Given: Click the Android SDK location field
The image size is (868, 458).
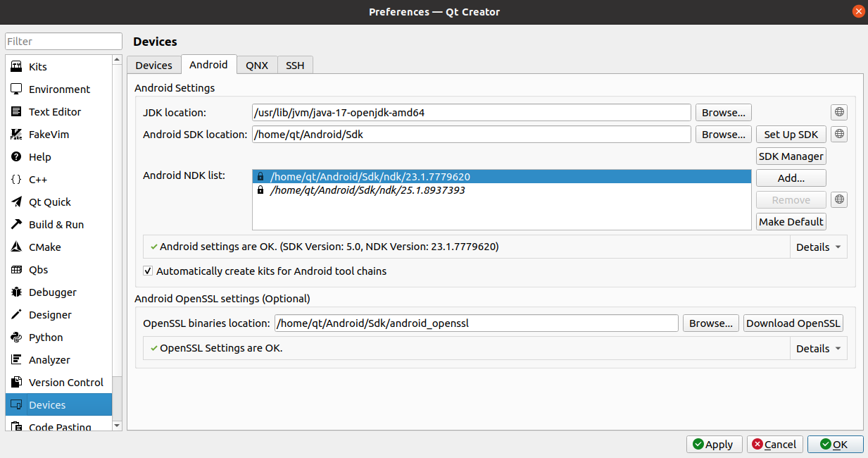Looking at the screenshot, I should coord(472,135).
